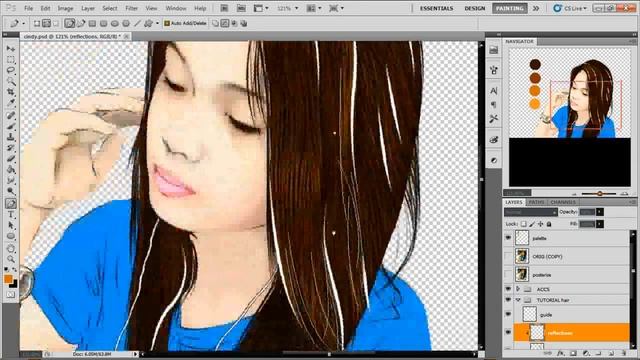Switch to the Design workspace
Viewport: 640px width, 360px height.
475,8
